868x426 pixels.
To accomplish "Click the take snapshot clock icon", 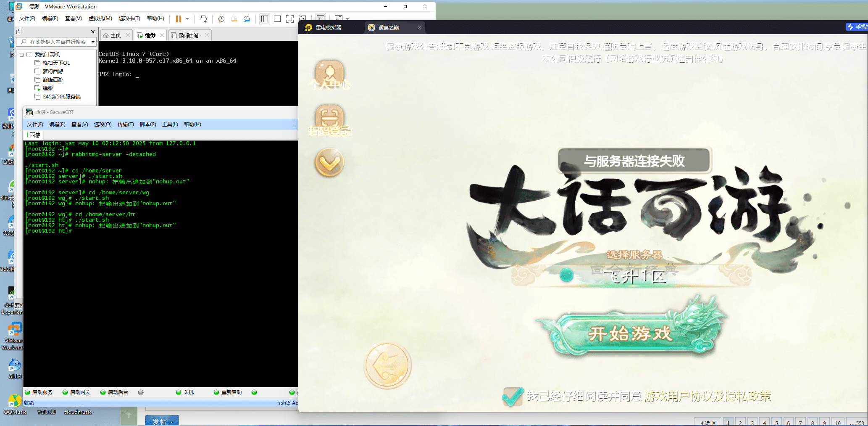I will tap(221, 19).
